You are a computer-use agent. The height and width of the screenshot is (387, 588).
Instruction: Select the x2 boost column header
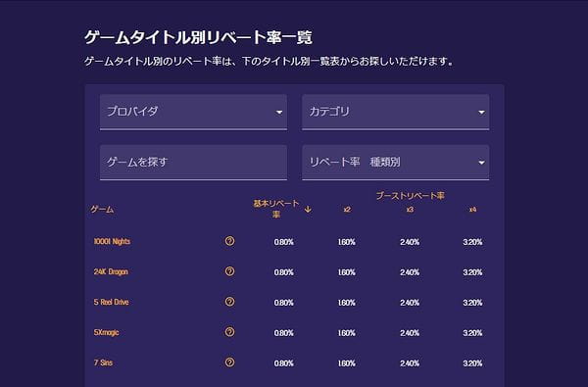347,210
